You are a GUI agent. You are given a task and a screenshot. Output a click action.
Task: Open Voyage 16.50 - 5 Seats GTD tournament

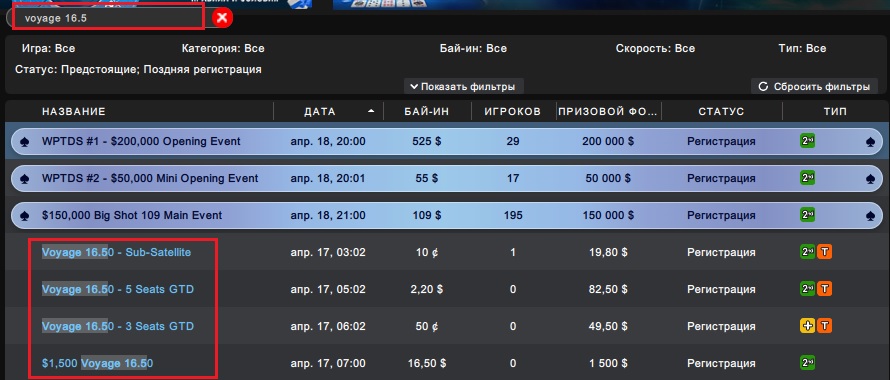(118, 289)
